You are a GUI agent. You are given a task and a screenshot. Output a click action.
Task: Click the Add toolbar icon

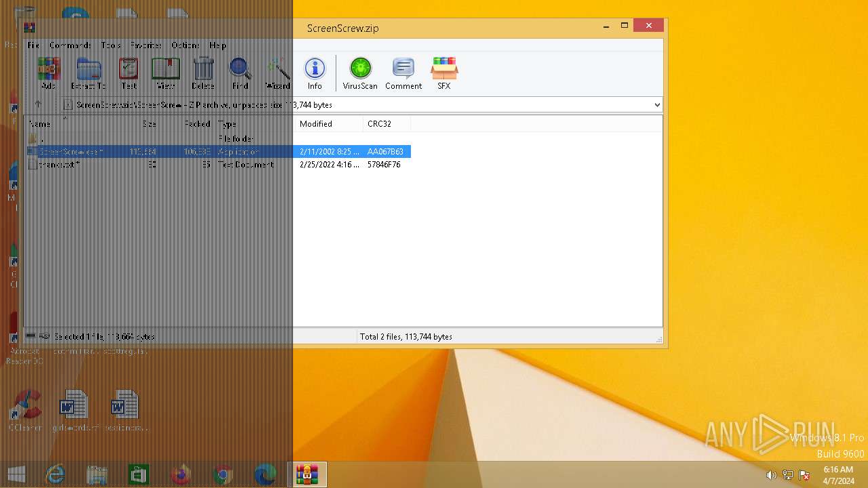[x=47, y=73]
